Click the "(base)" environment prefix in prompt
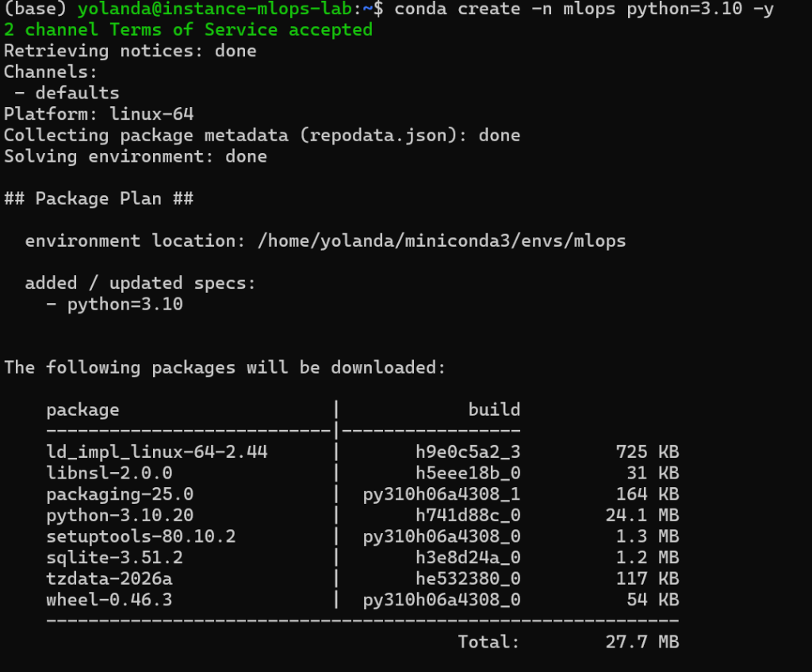 tap(36, 10)
